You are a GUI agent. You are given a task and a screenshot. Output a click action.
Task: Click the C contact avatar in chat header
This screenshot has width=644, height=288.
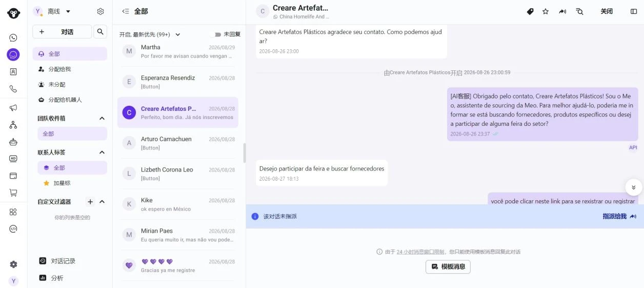pos(263,11)
